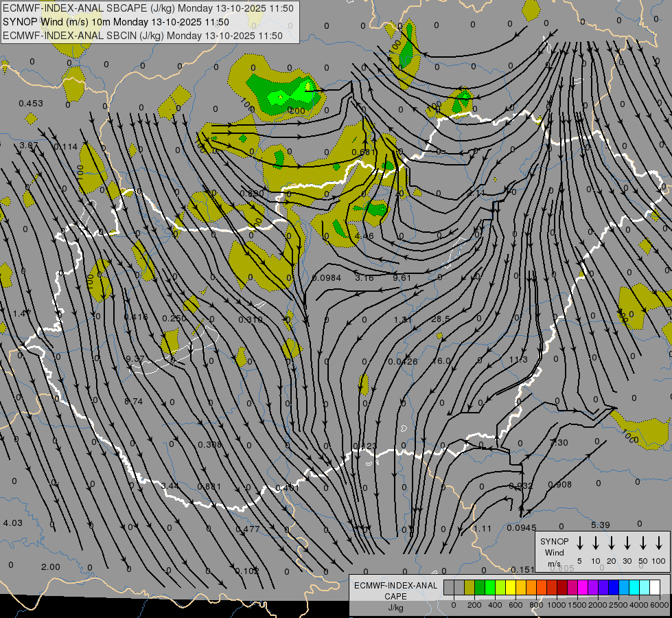
Task: Pick the deep blue CAPE legend swatch
Action: tap(613, 588)
